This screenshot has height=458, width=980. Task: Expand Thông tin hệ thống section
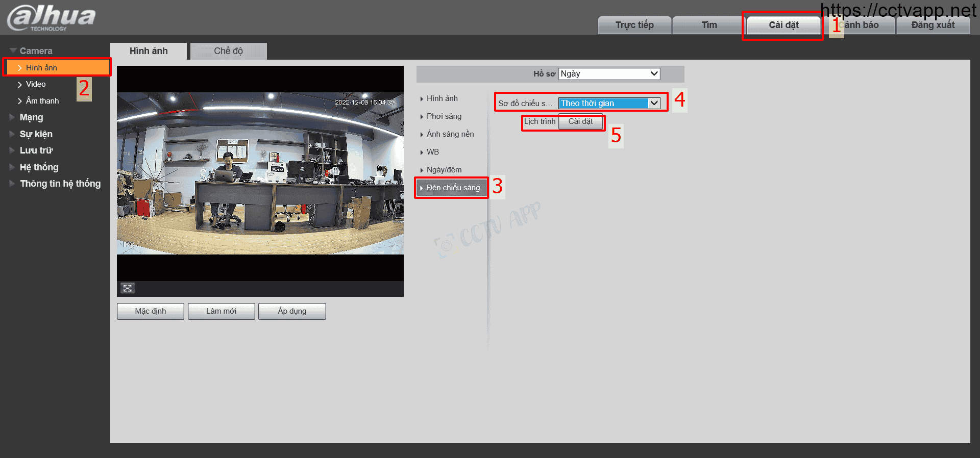[x=60, y=184]
